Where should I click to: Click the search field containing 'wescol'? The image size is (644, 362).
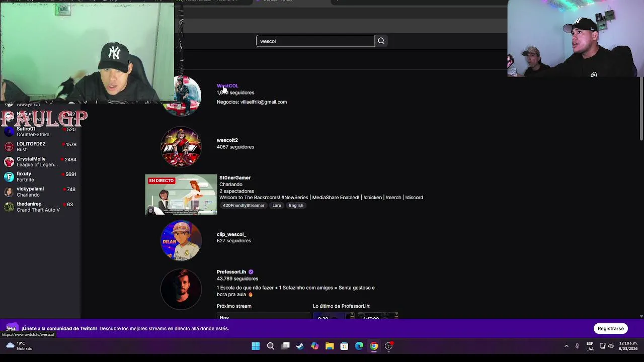click(x=315, y=41)
